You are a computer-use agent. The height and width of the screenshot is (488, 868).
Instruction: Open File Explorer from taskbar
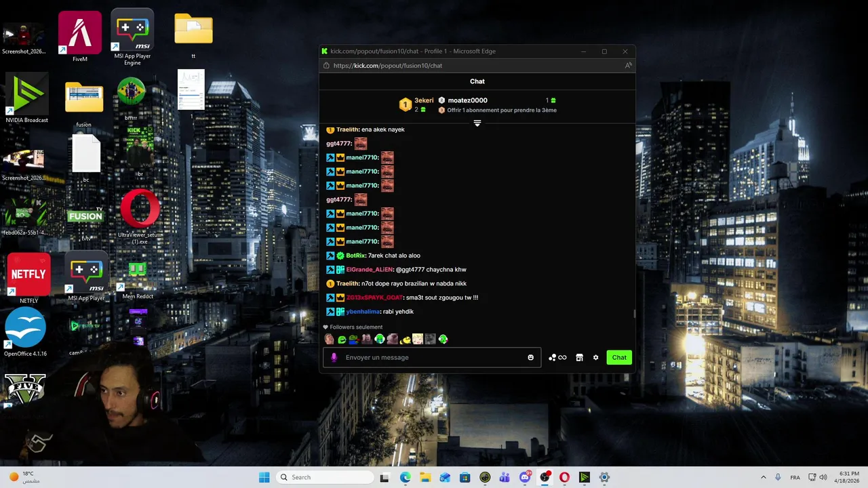(x=425, y=477)
